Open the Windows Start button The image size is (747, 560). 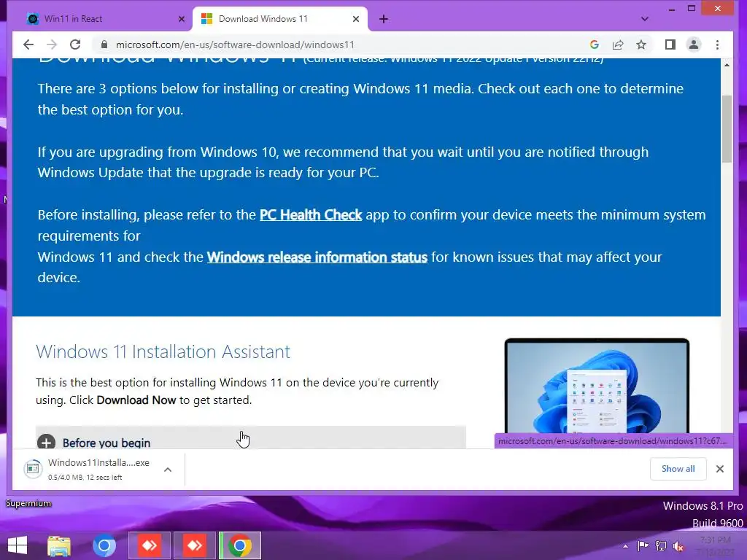click(x=18, y=545)
